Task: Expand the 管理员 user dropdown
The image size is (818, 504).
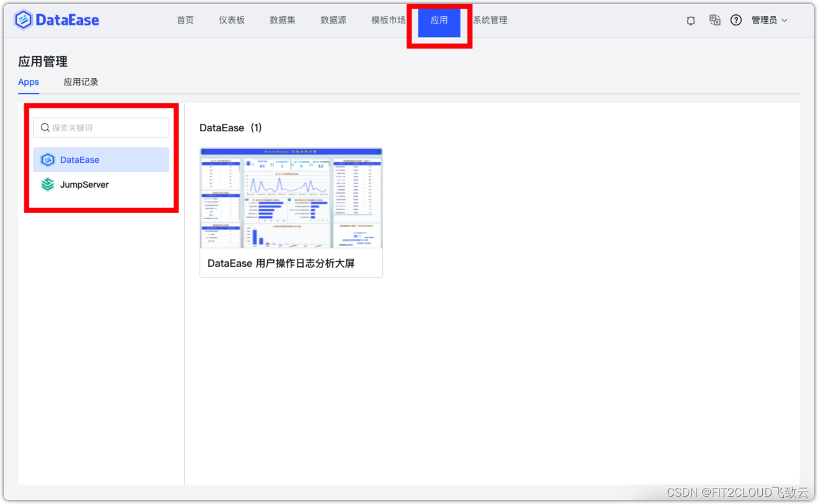Action: click(770, 20)
